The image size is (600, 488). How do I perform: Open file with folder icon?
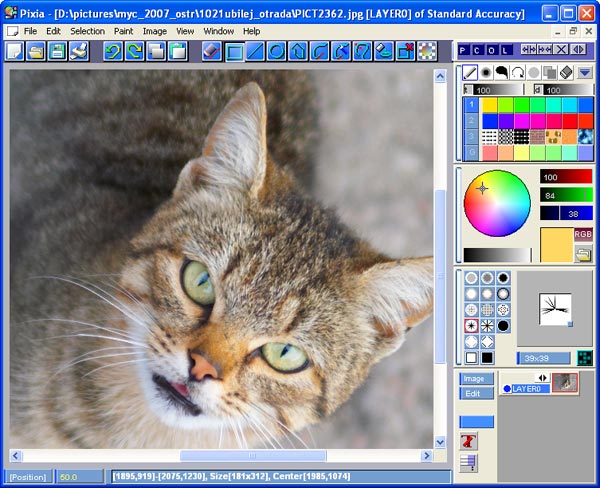36,52
